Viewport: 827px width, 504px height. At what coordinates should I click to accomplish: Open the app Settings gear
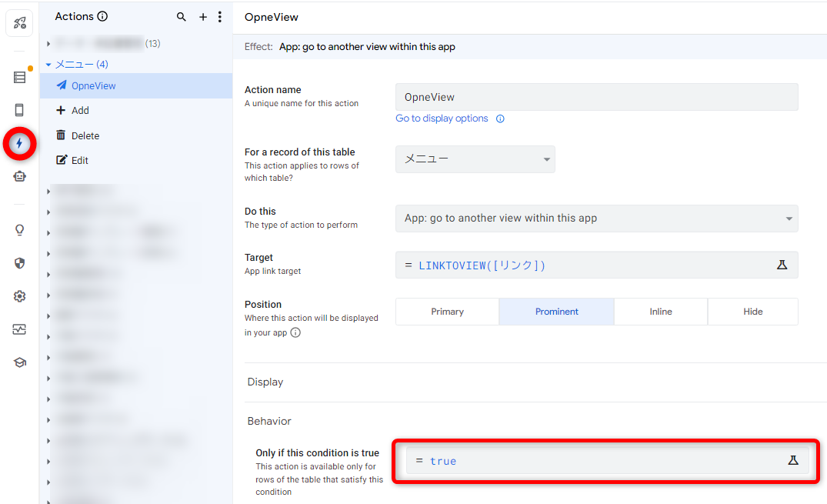pos(20,295)
